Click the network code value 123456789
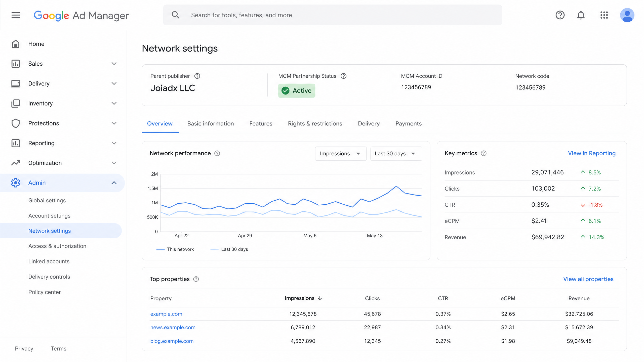This screenshot has height=362, width=644. pos(530,87)
